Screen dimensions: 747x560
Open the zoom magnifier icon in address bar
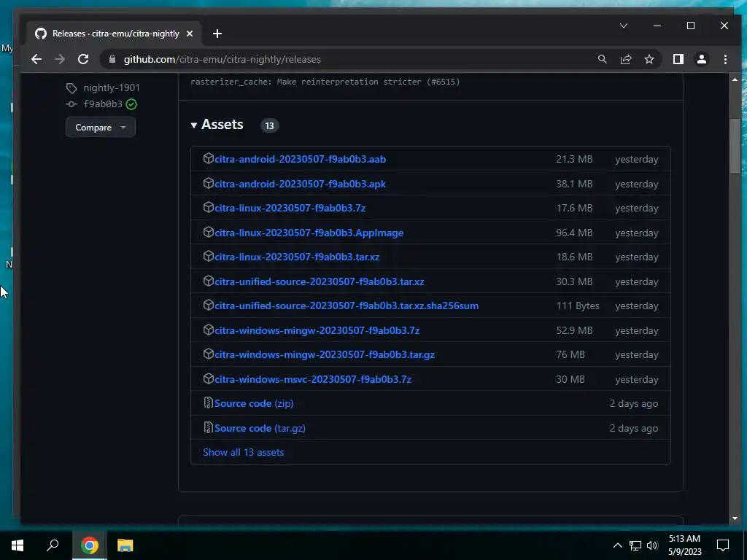tap(602, 59)
